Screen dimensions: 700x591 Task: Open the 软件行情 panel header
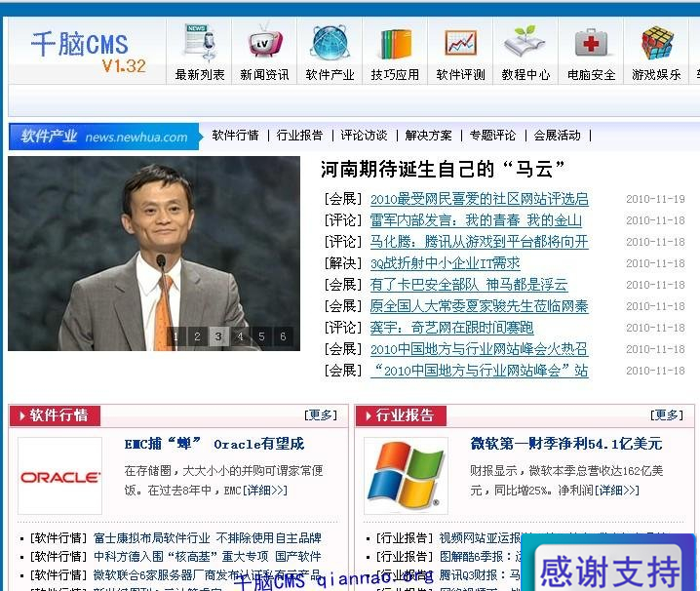click(x=55, y=415)
